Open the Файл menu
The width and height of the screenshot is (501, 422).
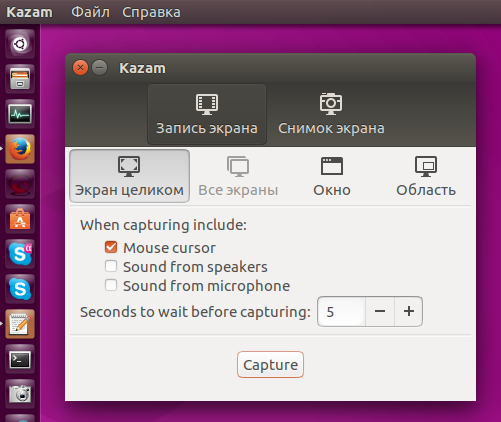pos(90,12)
